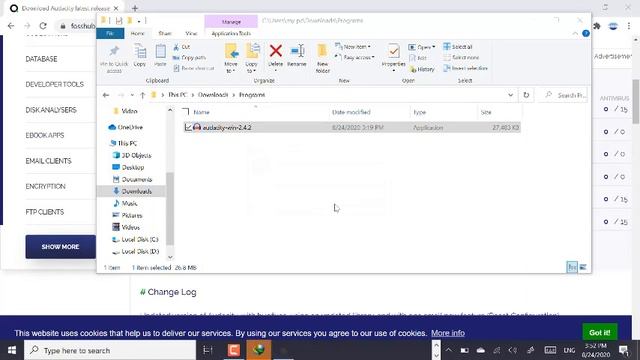640x360 pixels.
Task: Open browser extensions puzzle icon
Action: (x=597, y=26)
